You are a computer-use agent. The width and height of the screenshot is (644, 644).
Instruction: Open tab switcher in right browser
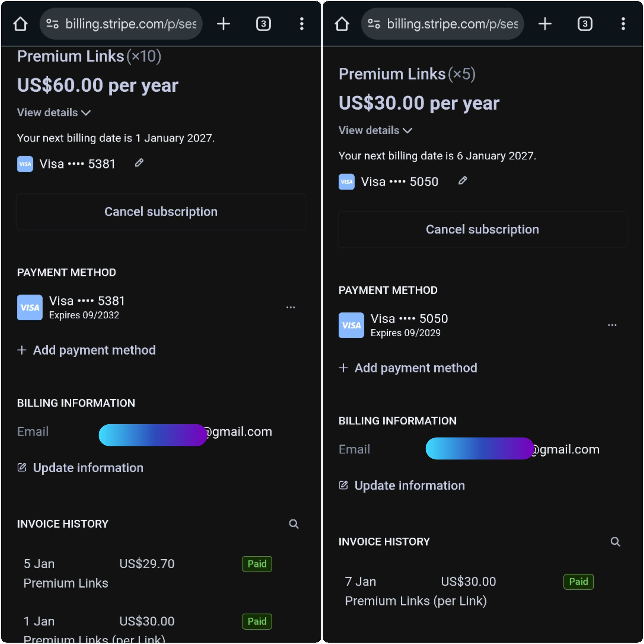(x=585, y=24)
